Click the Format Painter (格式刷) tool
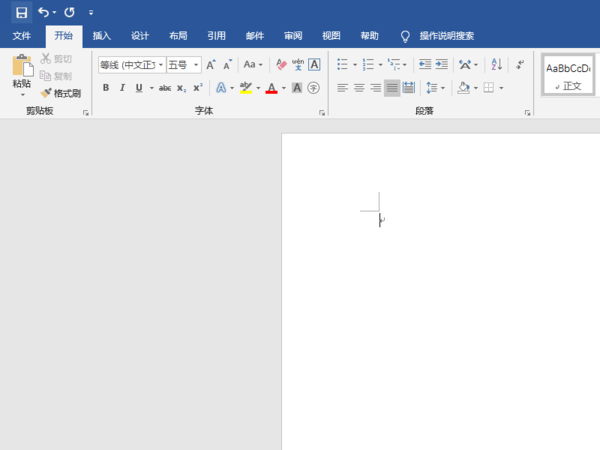 pos(61,93)
